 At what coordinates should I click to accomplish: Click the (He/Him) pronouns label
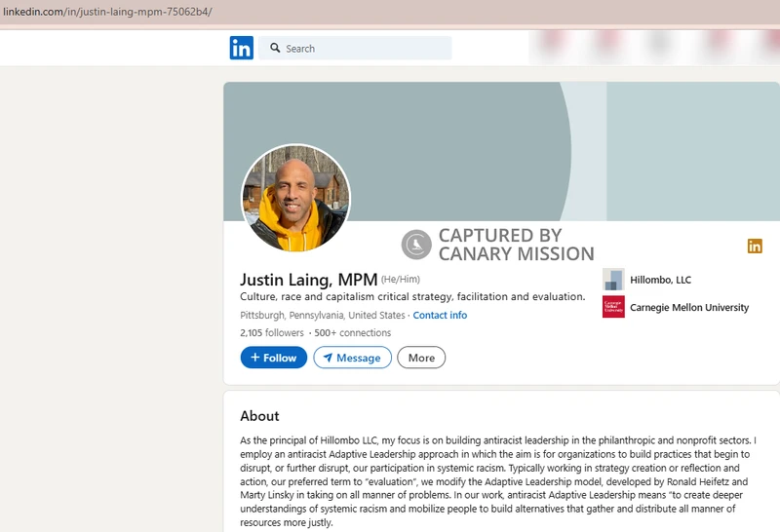[401, 280]
